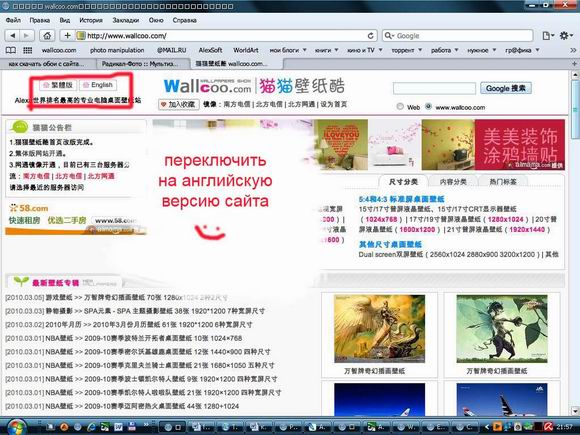580x435 pixels.
Task: Open the Закладки menu
Action: [126, 20]
